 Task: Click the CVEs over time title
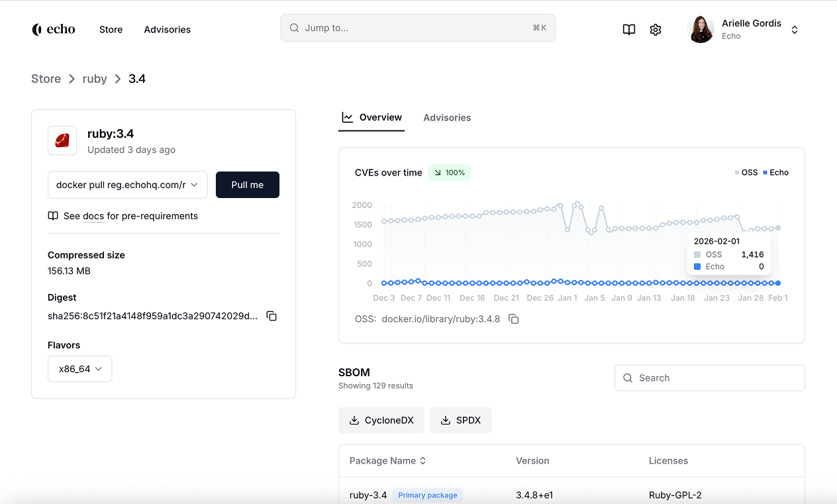(389, 173)
